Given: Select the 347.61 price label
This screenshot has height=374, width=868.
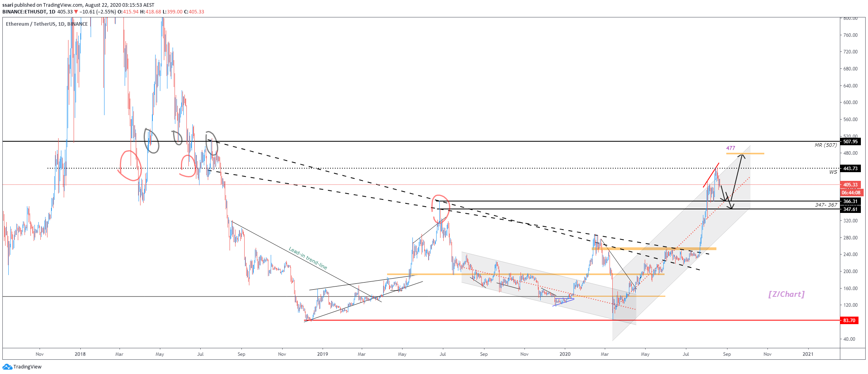Looking at the screenshot, I should point(850,209).
